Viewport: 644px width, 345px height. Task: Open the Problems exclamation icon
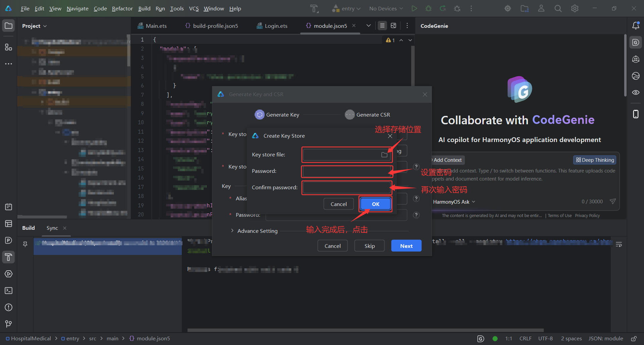8,307
